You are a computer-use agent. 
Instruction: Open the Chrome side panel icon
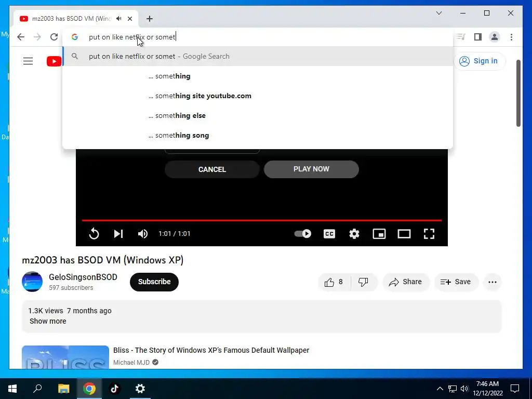(478, 37)
